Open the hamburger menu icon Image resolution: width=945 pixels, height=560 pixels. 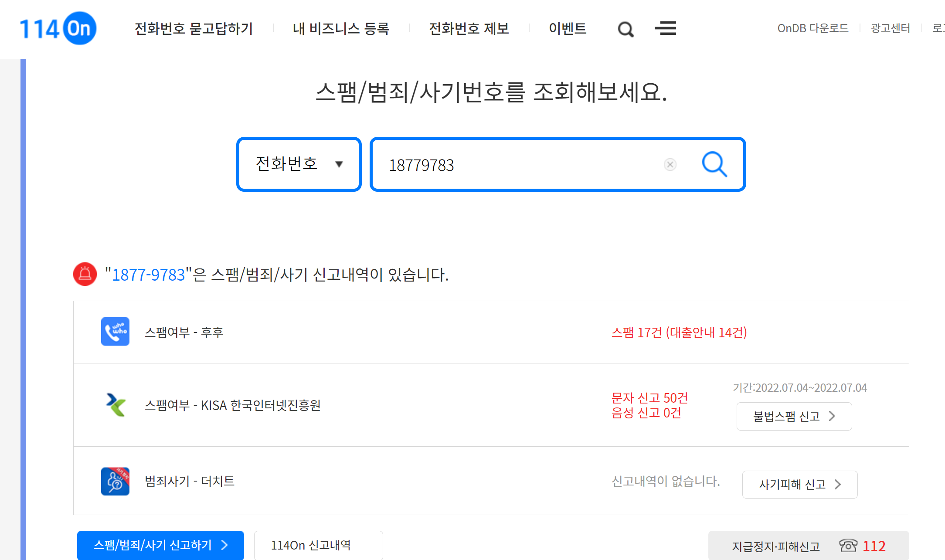pos(665,28)
